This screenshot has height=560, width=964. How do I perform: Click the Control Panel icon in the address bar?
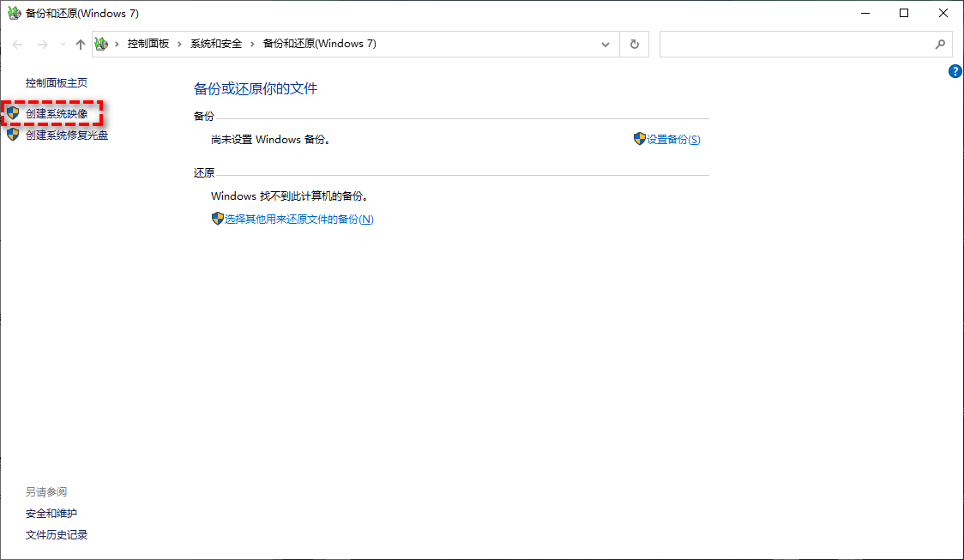(100, 44)
